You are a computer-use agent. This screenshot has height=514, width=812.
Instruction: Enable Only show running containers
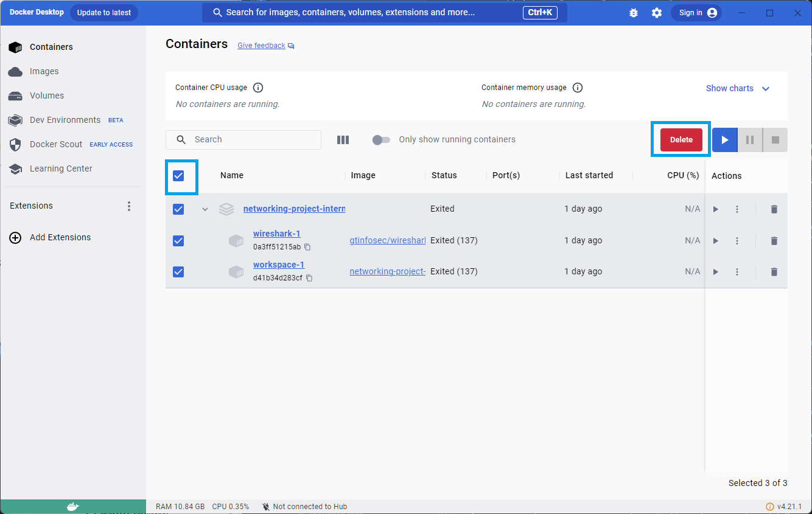pos(381,139)
